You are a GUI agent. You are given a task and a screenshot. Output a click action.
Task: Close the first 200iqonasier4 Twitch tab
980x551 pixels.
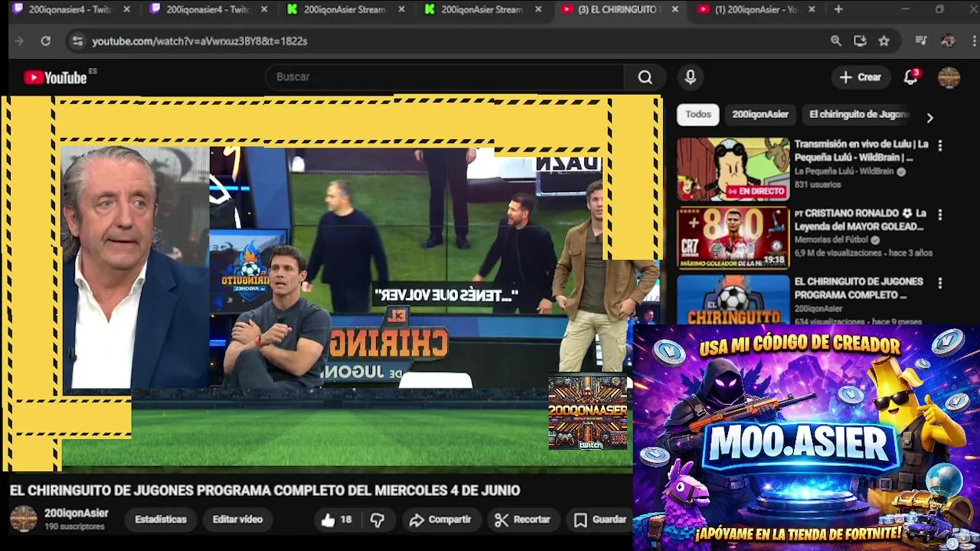tap(126, 9)
